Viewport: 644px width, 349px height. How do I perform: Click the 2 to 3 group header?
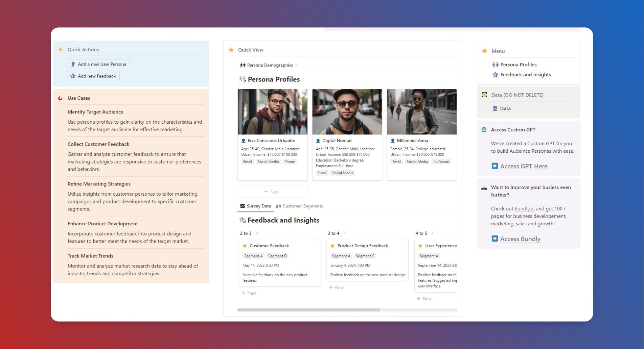(x=246, y=233)
